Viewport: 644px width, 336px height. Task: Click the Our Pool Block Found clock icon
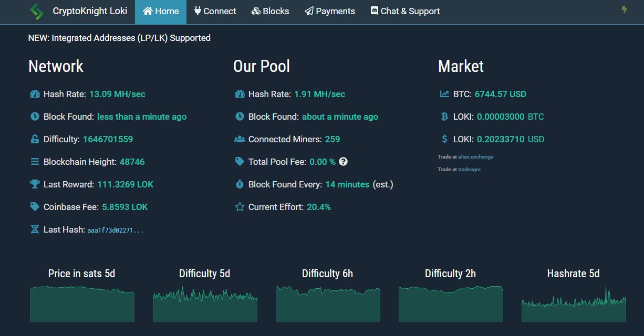tap(240, 117)
